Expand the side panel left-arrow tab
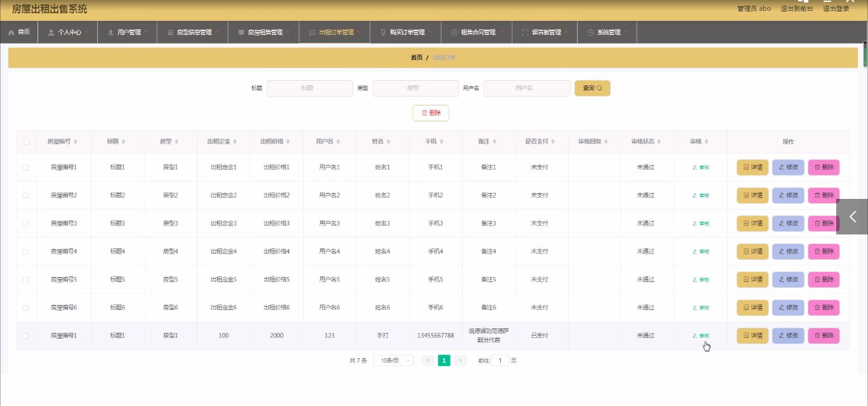Viewport: 868px width, 406px height. click(x=852, y=217)
